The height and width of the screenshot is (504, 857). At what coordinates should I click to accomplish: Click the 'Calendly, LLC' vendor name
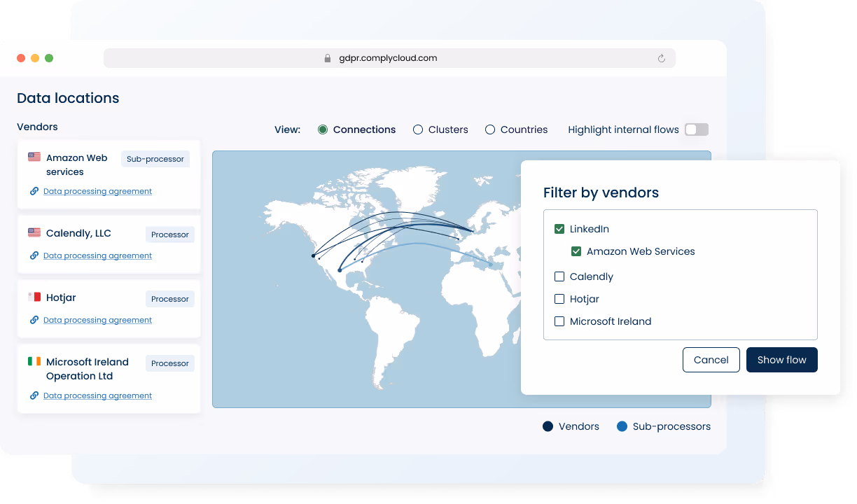[78, 233]
